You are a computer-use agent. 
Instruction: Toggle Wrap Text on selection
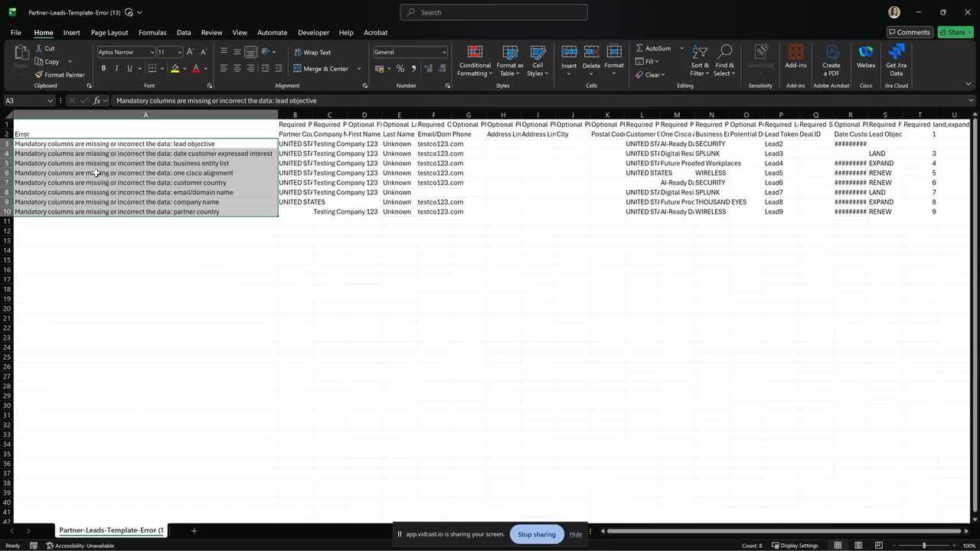tap(312, 52)
